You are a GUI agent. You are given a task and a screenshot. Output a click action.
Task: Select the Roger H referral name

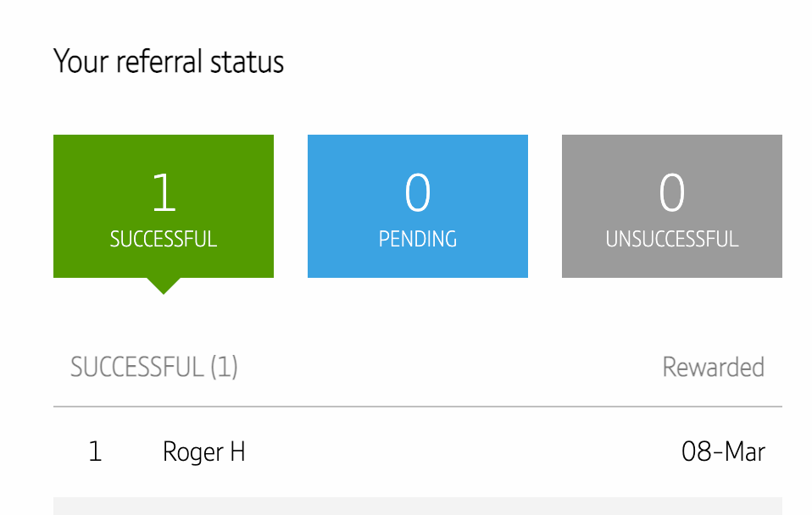[x=203, y=451]
